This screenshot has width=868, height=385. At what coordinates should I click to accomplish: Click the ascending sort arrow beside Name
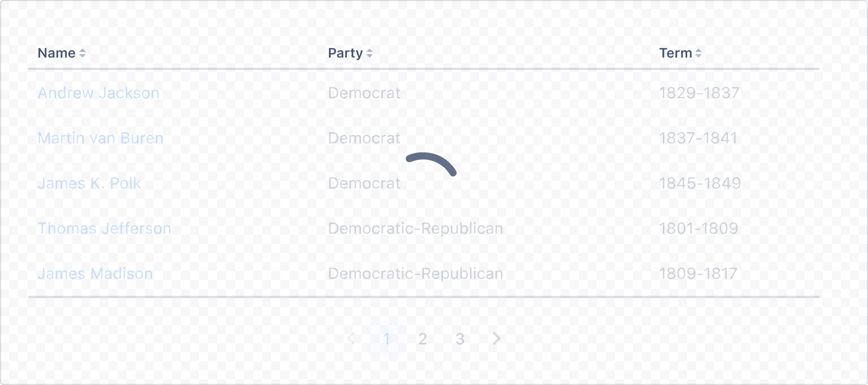[83, 50]
